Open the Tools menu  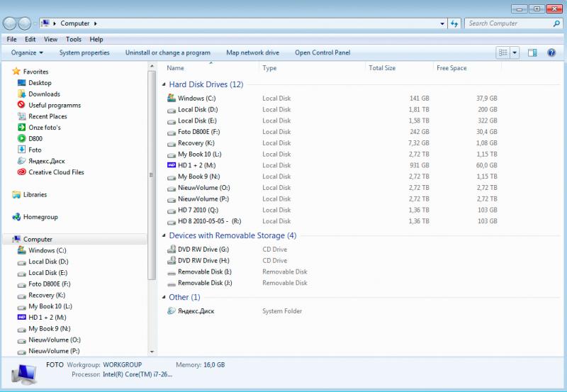click(x=74, y=40)
